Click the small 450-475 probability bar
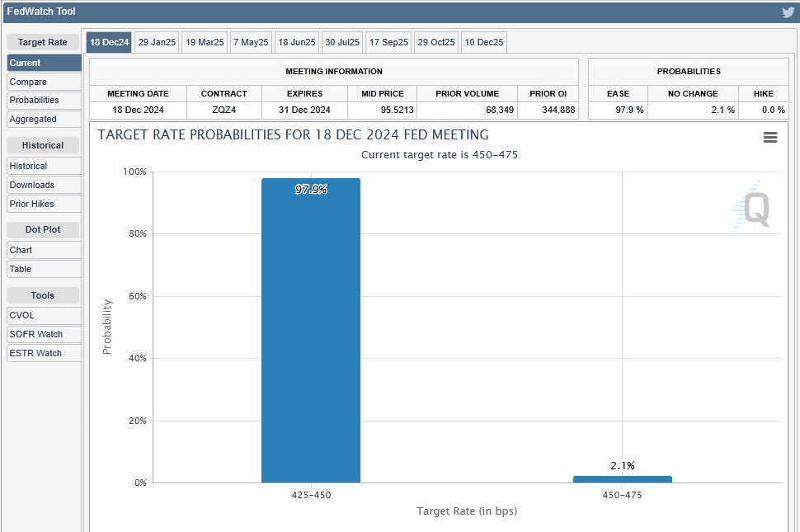 (x=622, y=479)
